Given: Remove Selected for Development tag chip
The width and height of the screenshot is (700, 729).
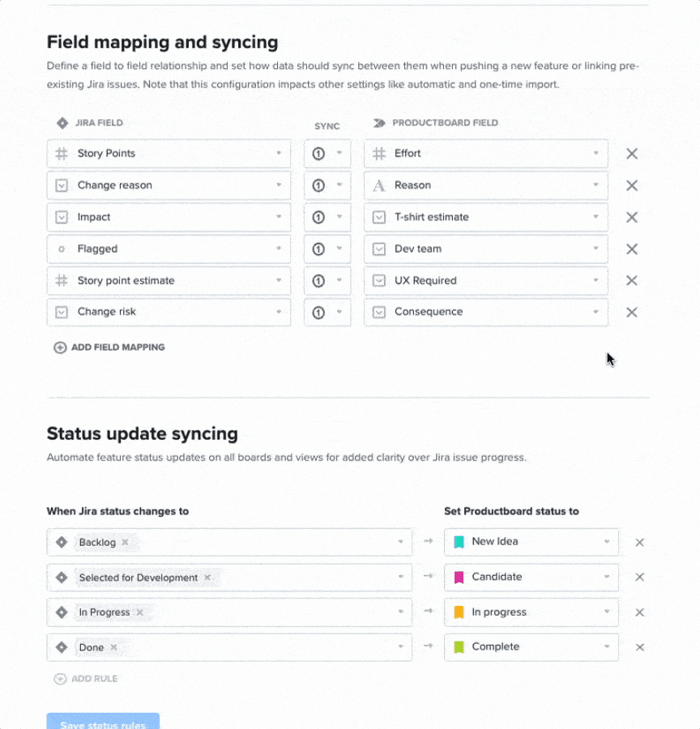Looking at the screenshot, I should 207,578.
